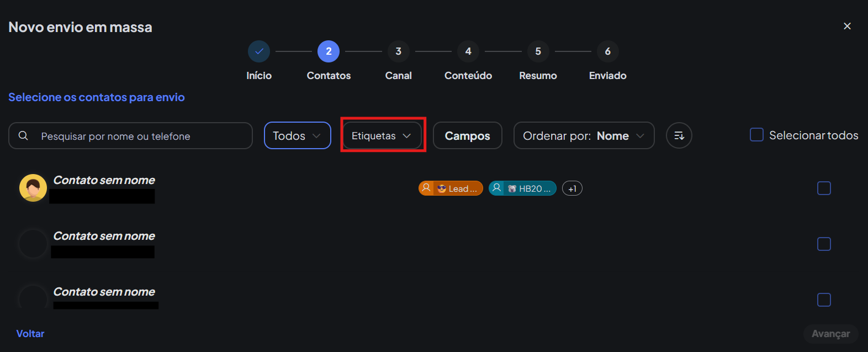The height and width of the screenshot is (352, 868).
Task: Focus the name or phone search field
Action: coord(138,136)
